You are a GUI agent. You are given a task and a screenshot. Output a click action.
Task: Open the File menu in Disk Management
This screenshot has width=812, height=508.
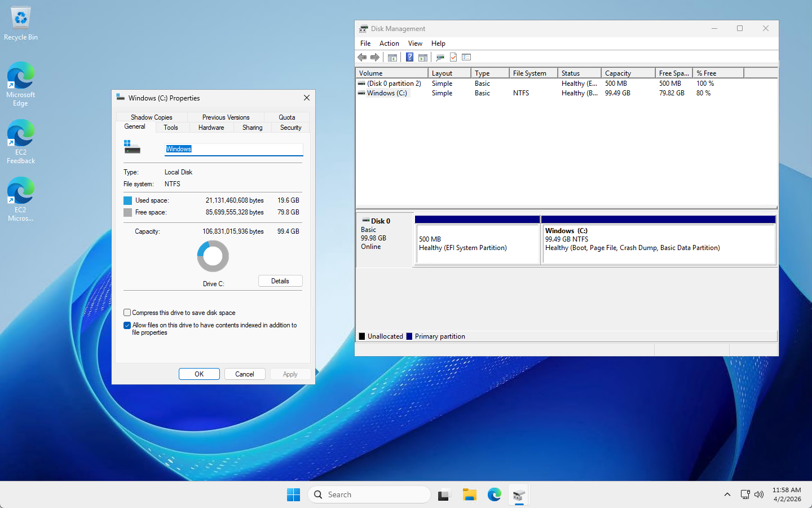365,43
